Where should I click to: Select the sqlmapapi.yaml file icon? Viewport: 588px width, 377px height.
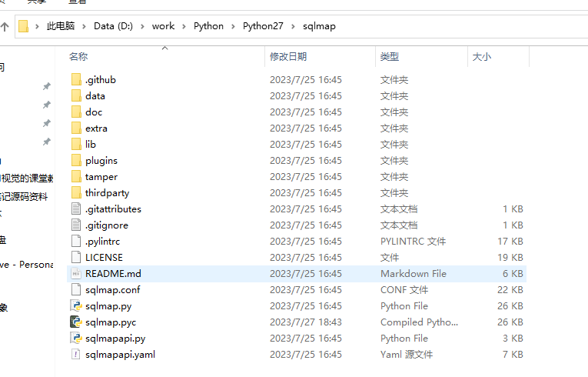(x=75, y=355)
